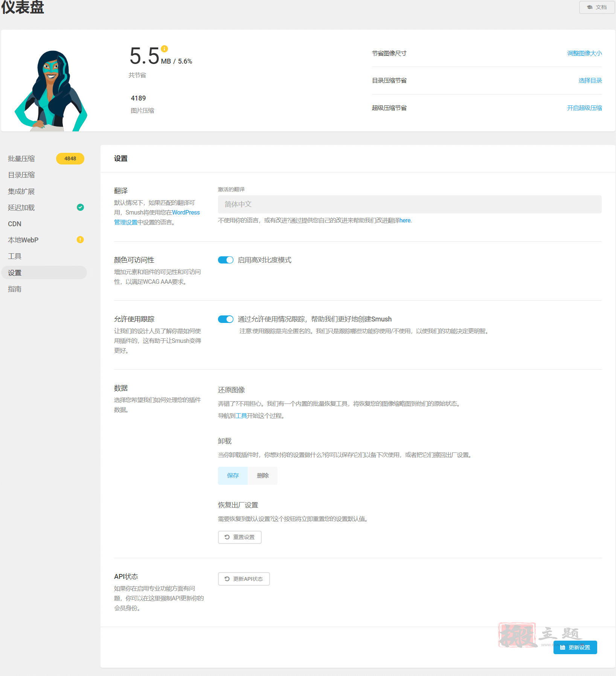Open 指南 in the sidebar
616x676 pixels.
click(15, 289)
